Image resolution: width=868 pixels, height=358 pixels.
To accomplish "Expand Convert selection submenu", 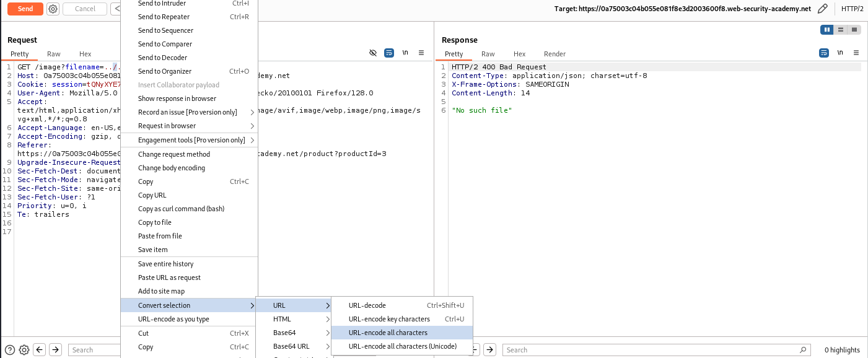I will click(189, 305).
